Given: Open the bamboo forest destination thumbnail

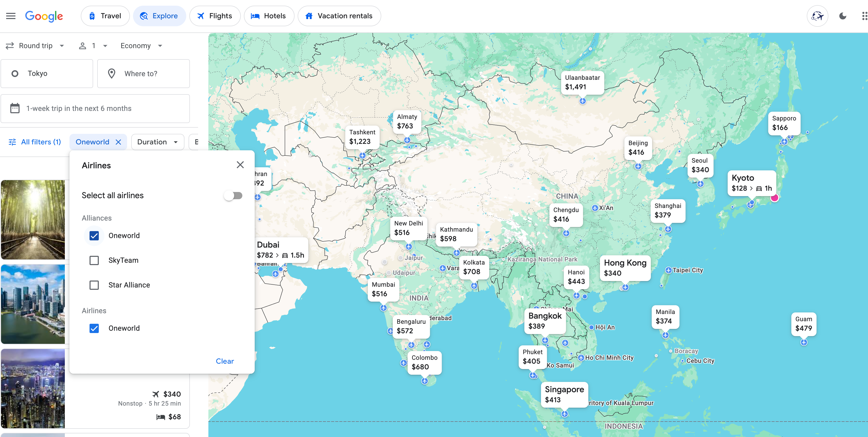Looking at the screenshot, I should [x=33, y=220].
